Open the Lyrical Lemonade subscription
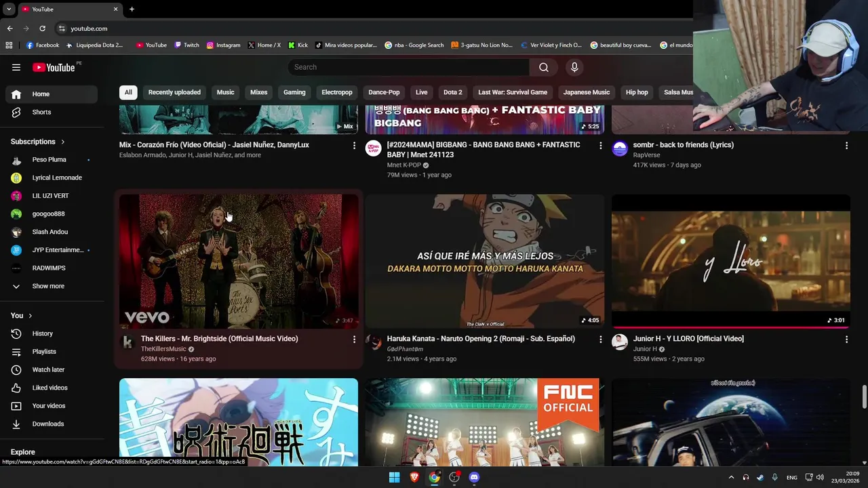The width and height of the screenshot is (868, 488). click(x=52, y=178)
